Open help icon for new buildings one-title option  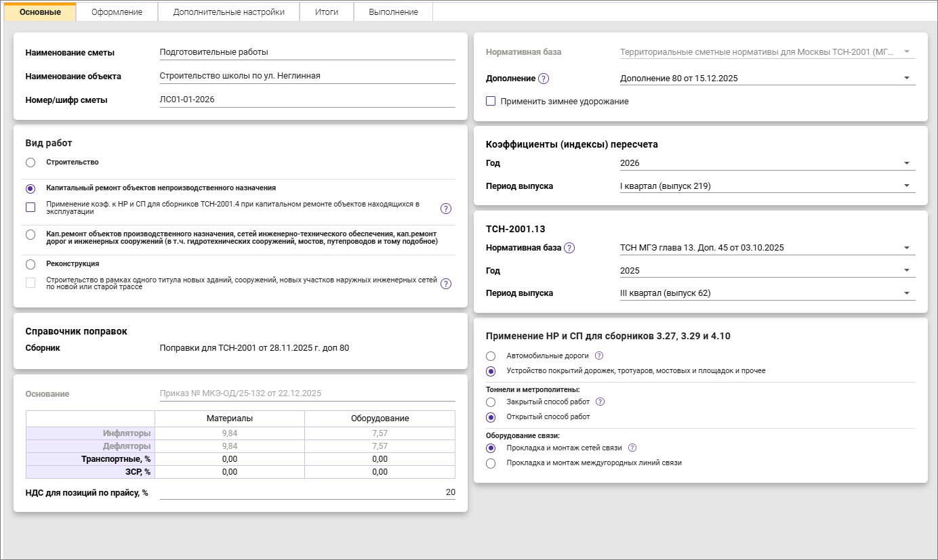point(446,284)
